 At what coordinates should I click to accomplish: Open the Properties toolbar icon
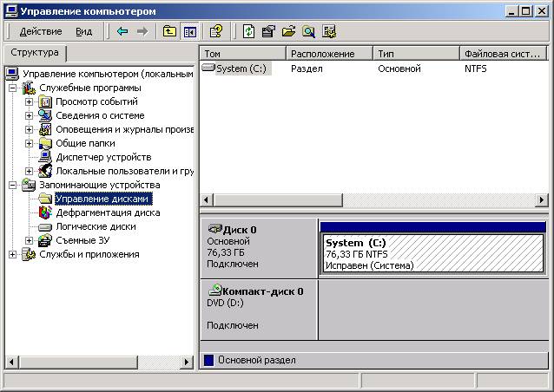click(268, 31)
